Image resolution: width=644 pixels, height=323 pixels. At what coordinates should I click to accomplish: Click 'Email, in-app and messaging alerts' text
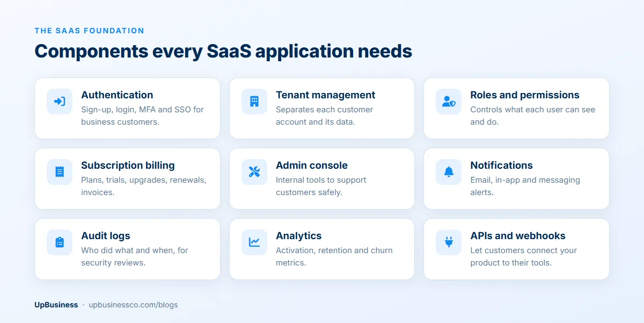[525, 186]
